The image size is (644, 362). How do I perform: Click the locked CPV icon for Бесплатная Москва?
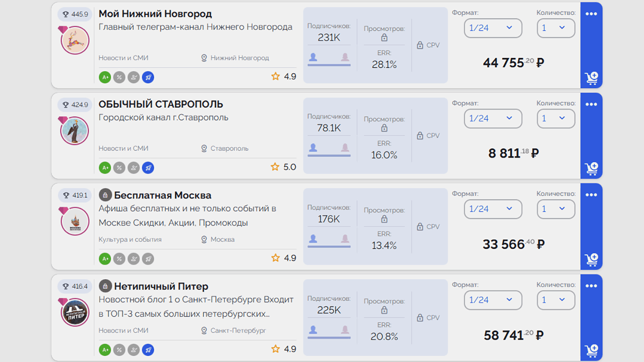(420, 227)
